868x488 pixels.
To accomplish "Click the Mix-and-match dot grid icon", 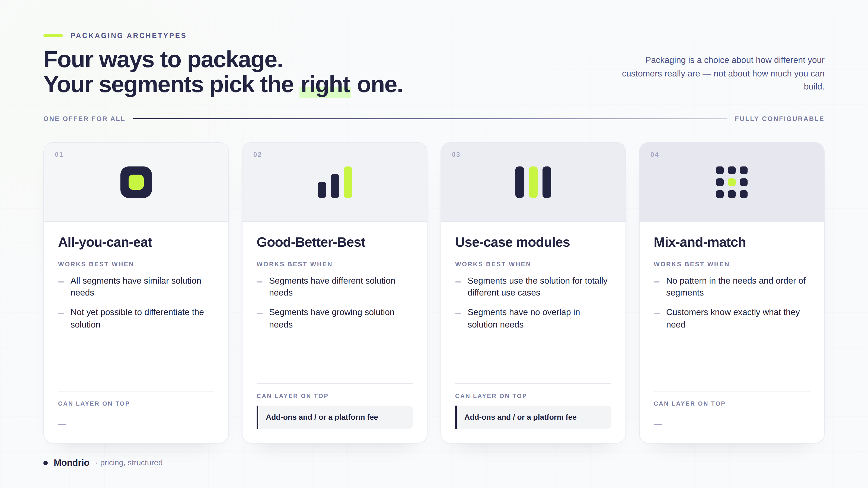I will pos(732,182).
